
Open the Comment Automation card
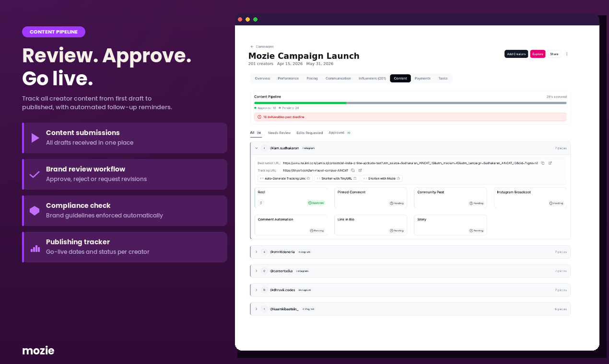click(x=291, y=225)
